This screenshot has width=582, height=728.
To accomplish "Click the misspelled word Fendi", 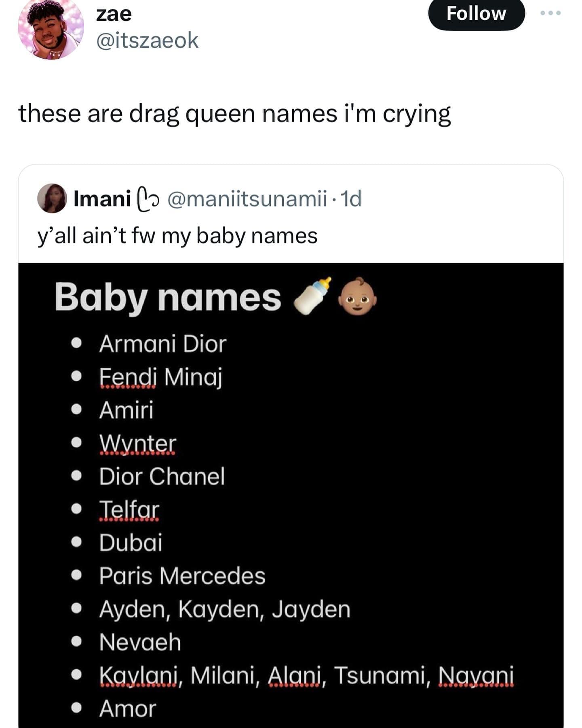I will tap(128, 377).
